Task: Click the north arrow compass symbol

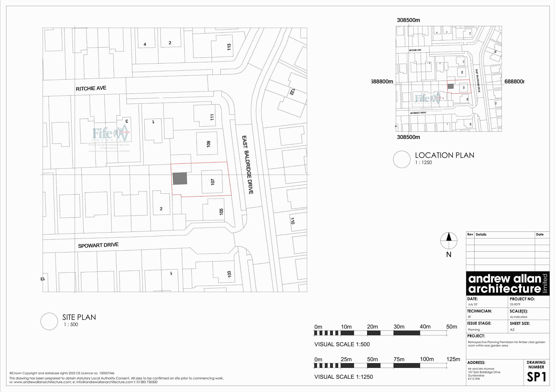Action: click(x=449, y=241)
